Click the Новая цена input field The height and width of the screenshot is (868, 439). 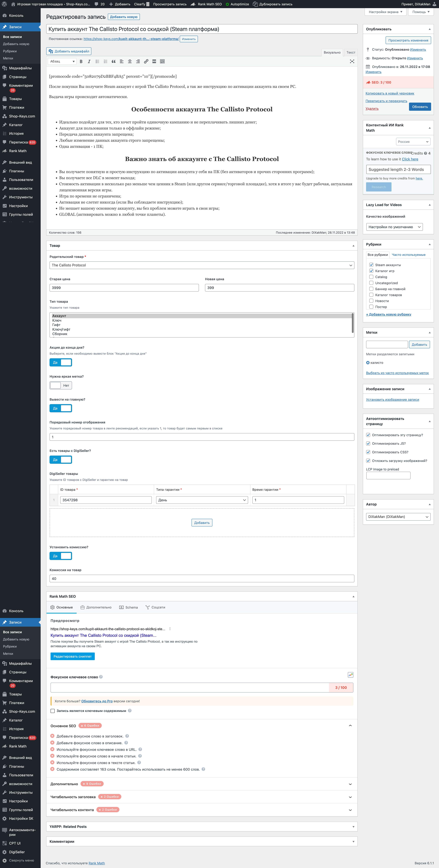coord(279,288)
